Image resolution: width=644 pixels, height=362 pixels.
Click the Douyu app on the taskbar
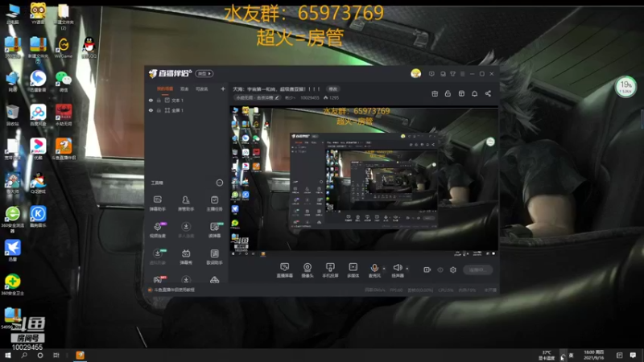80,355
